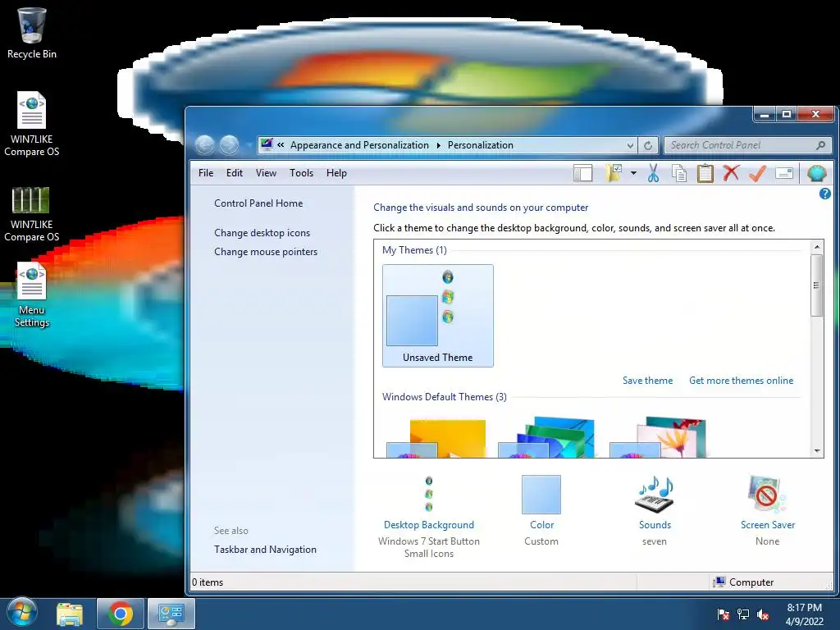Click the Copy toolbar icon
The image size is (840, 630).
coord(679,174)
